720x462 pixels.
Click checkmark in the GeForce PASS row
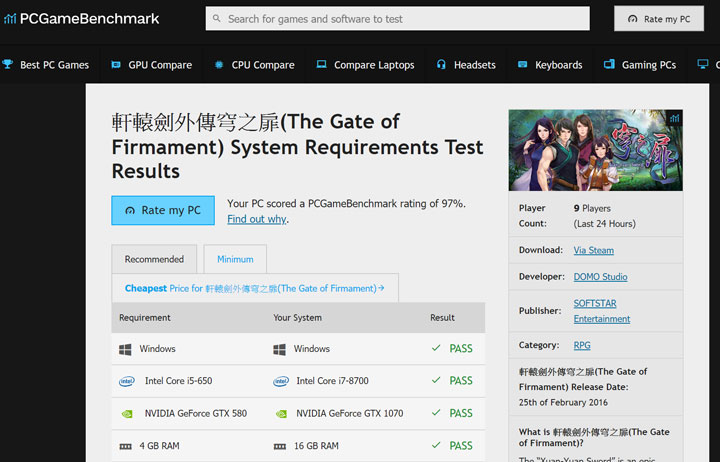tap(436, 412)
